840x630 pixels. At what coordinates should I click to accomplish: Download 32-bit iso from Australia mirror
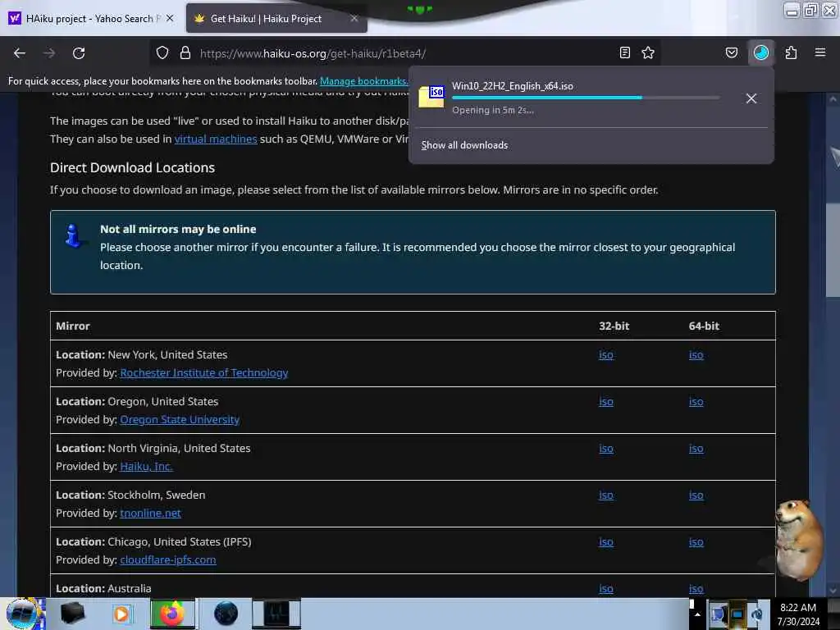[x=606, y=589]
